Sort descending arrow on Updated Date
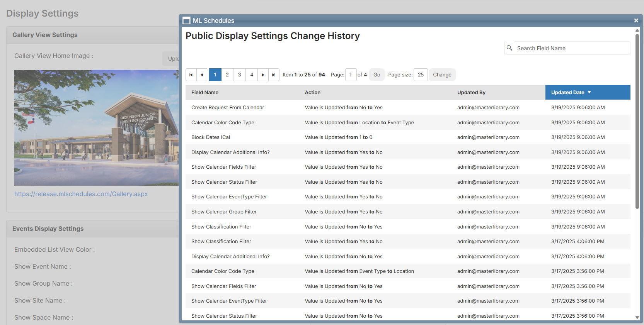The width and height of the screenshot is (644, 325). coord(589,92)
